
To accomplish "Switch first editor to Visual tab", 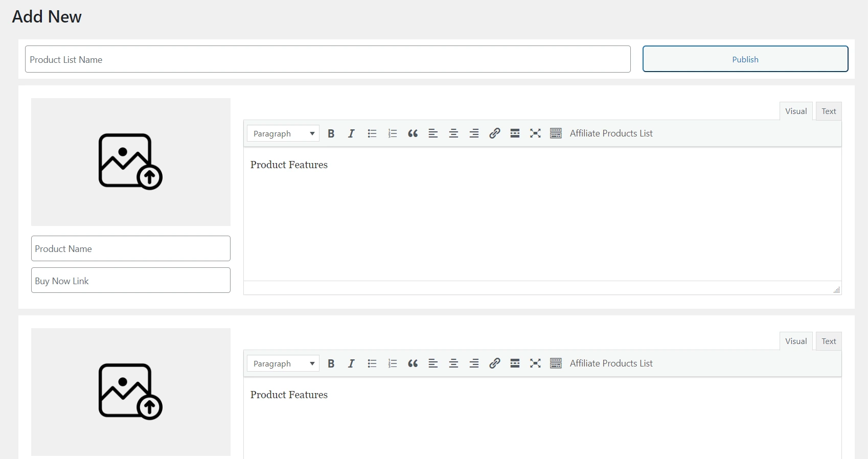I will [796, 111].
